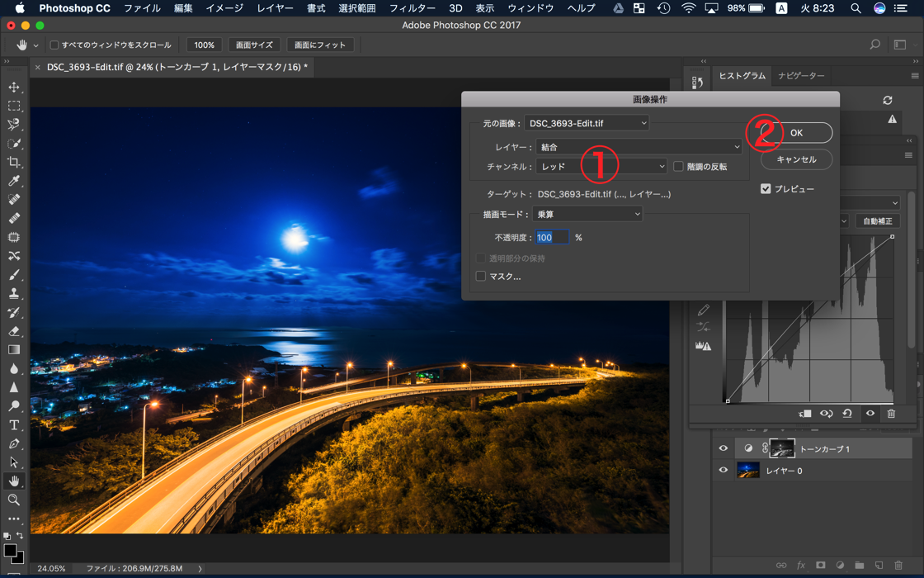Toggle the プレビュー checkbox

766,189
